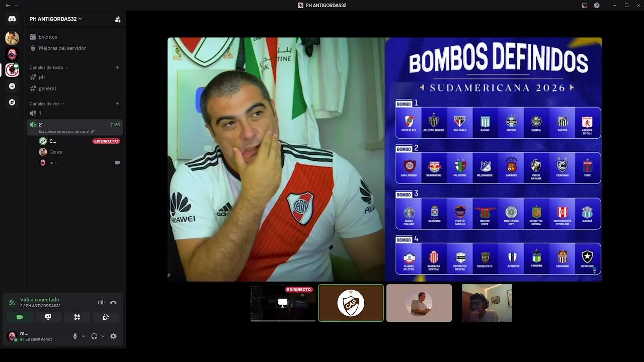Start an activity
This screenshot has height=362, width=644.
pos(77,317)
